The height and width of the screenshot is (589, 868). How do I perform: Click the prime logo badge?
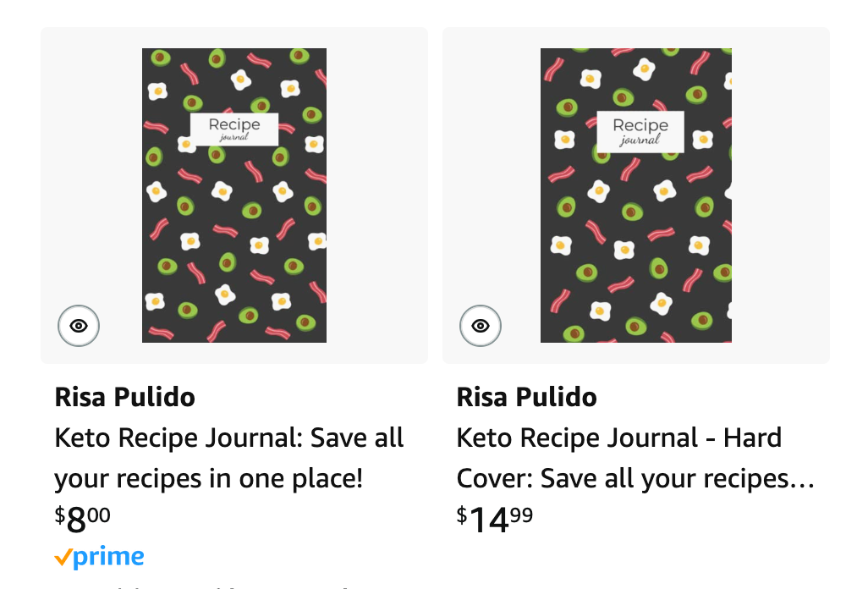click(x=99, y=558)
